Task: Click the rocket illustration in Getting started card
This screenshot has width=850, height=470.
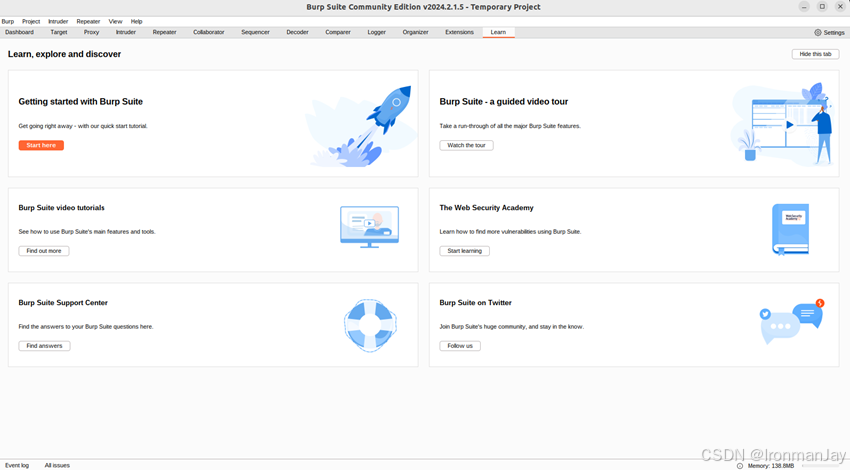Action: click(360, 126)
